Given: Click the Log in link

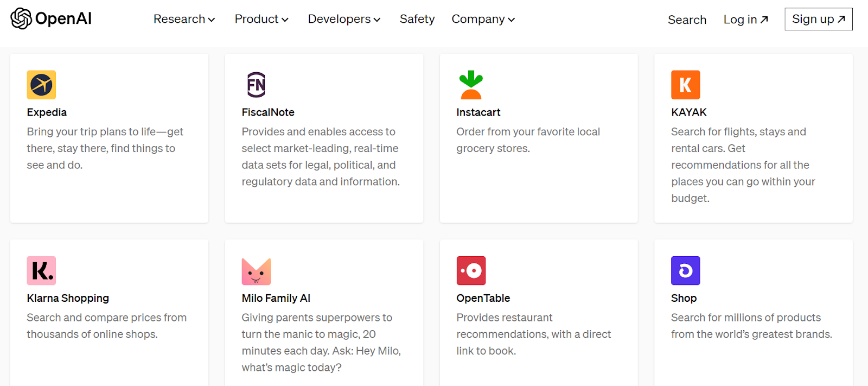Looking at the screenshot, I should pos(745,20).
